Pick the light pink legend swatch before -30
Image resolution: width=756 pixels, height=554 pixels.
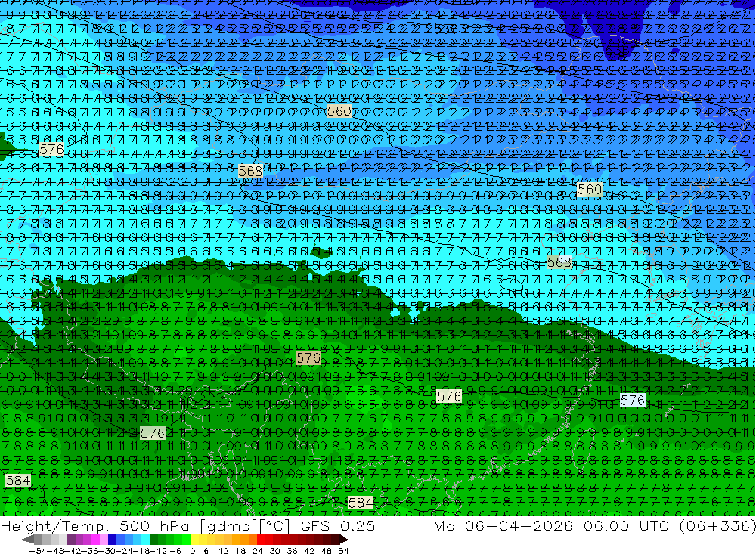coord(104,539)
